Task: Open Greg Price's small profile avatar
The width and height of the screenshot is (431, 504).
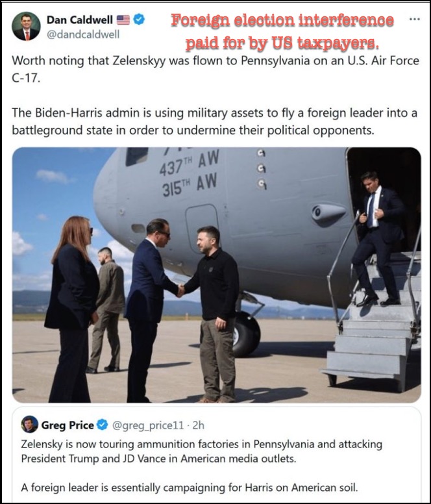Action: click(30, 424)
